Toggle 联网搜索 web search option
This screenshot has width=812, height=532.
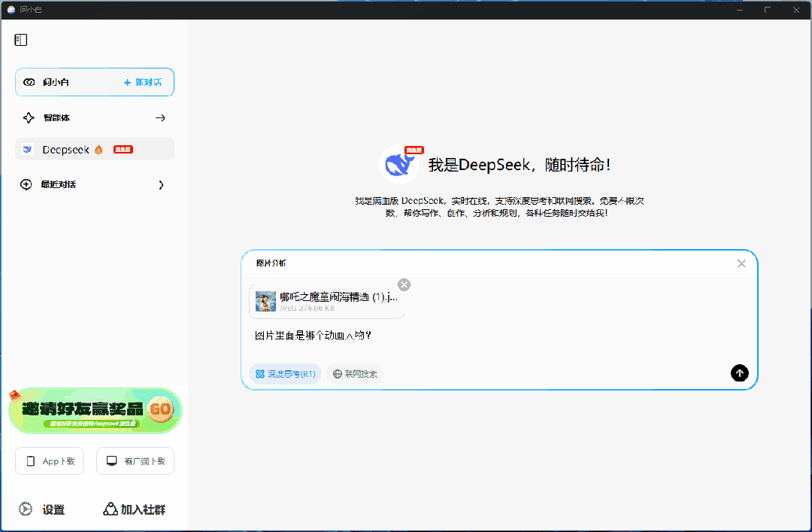point(355,374)
